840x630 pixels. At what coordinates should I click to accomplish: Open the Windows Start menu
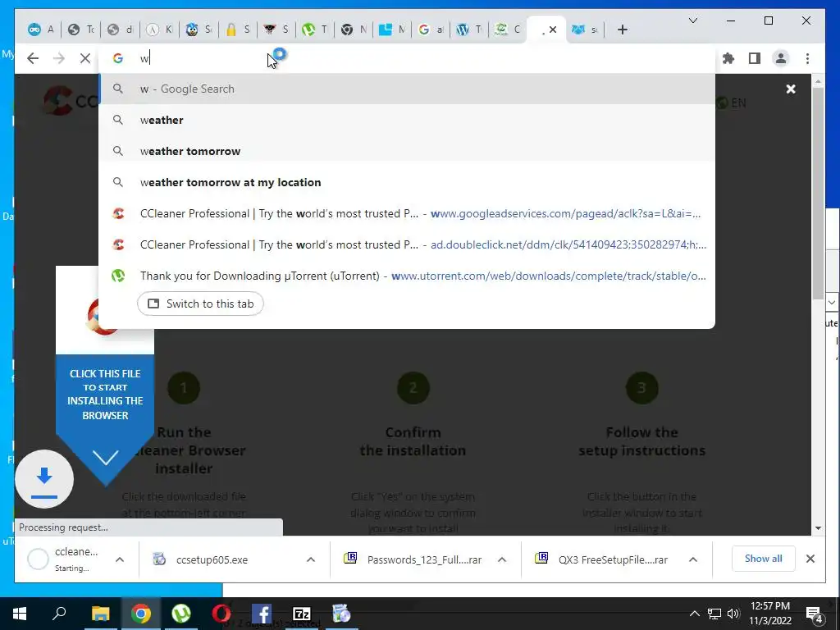20,614
